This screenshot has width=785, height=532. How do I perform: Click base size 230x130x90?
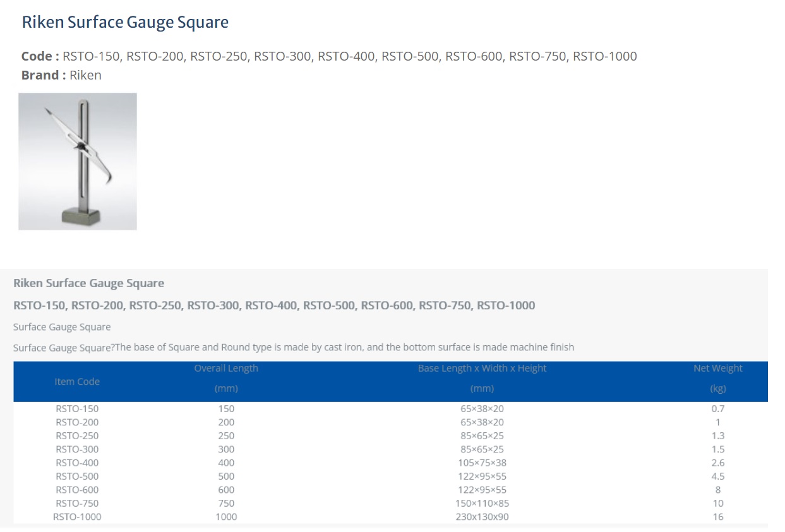tap(482, 517)
